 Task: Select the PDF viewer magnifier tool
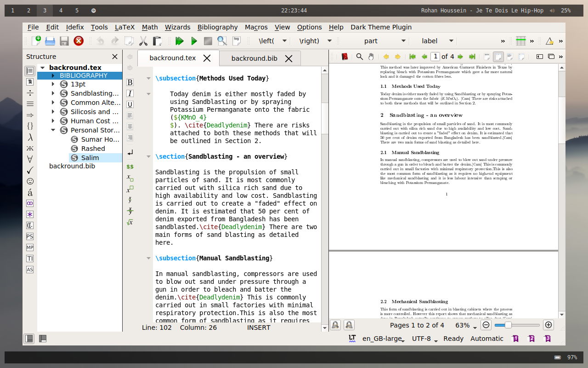tap(360, 57)
